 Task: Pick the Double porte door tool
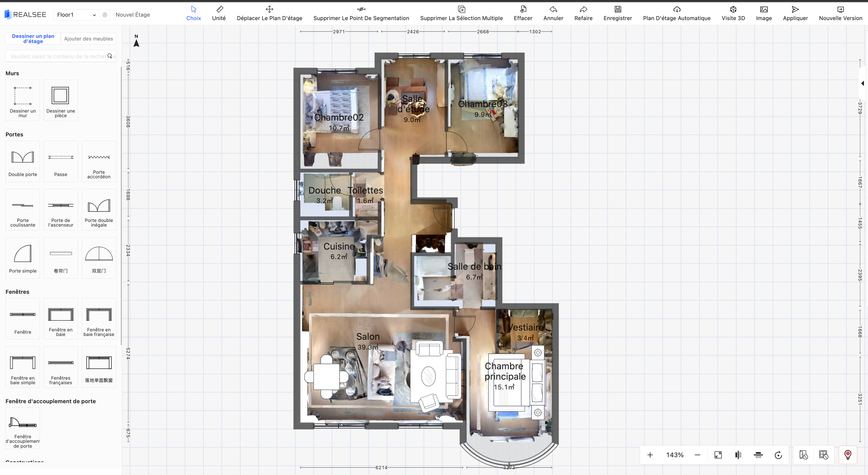click(23, 161)
